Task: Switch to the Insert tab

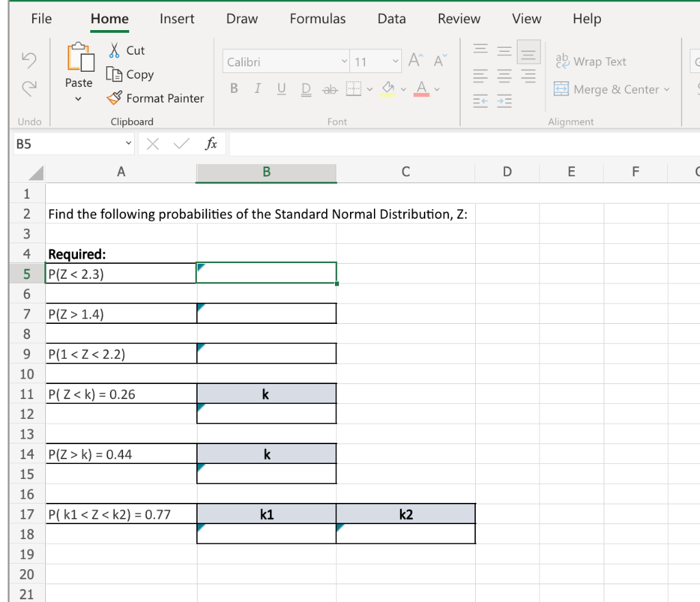Action: 177,18
